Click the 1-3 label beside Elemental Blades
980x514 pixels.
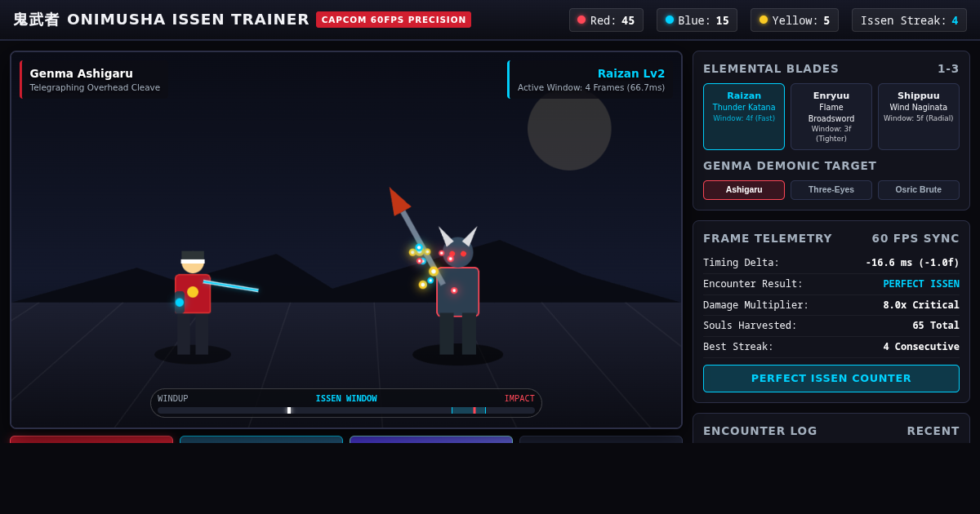point(948,69)
